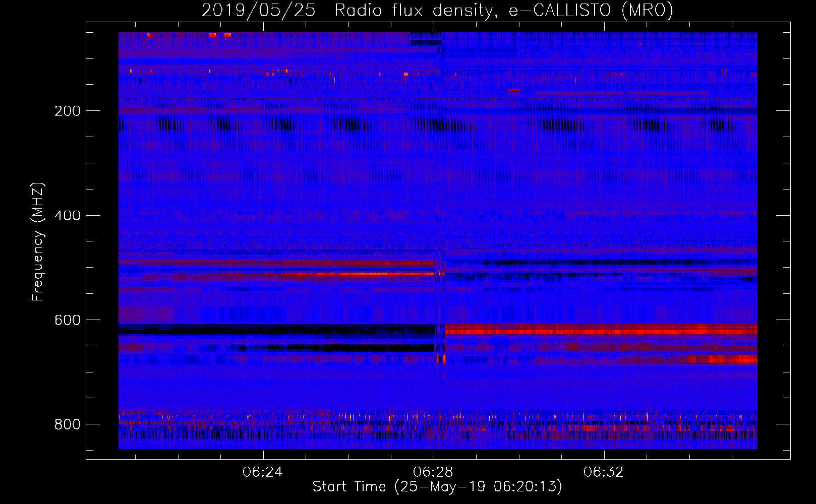Select the 'Frequency (MHZ)' y-axis label
Image resolution: width=816 pixels, height=504 pixels.
(38, 241)
